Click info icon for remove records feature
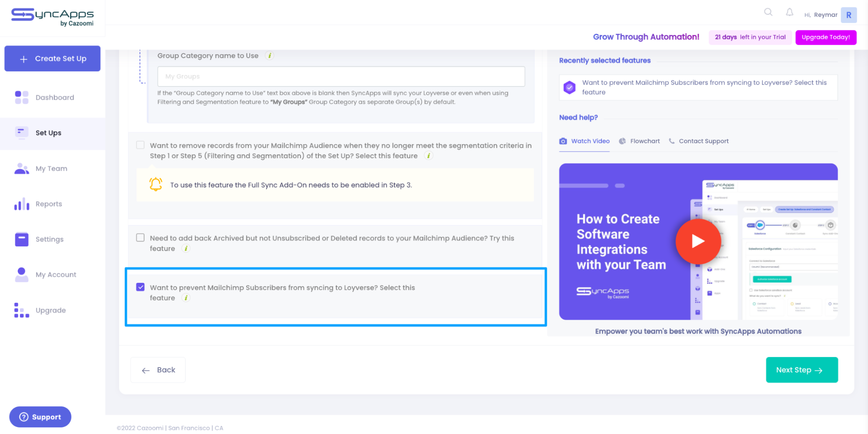Viewport: 868px width, 434px height. pos(429,156)
